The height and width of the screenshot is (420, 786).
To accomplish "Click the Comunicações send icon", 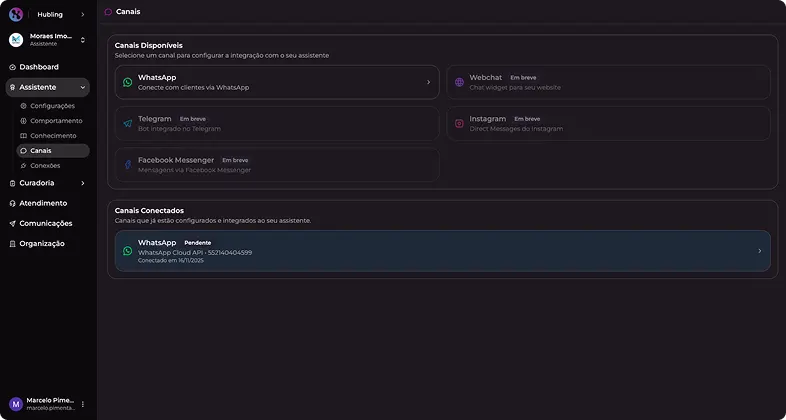I will tap(13, 224).
